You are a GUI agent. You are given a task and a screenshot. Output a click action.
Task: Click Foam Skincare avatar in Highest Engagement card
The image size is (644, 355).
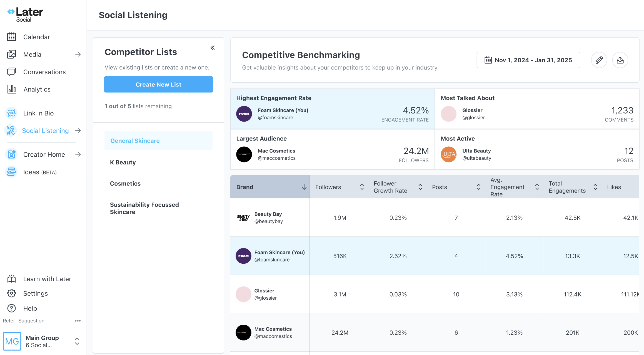click(x=244, y=114)
